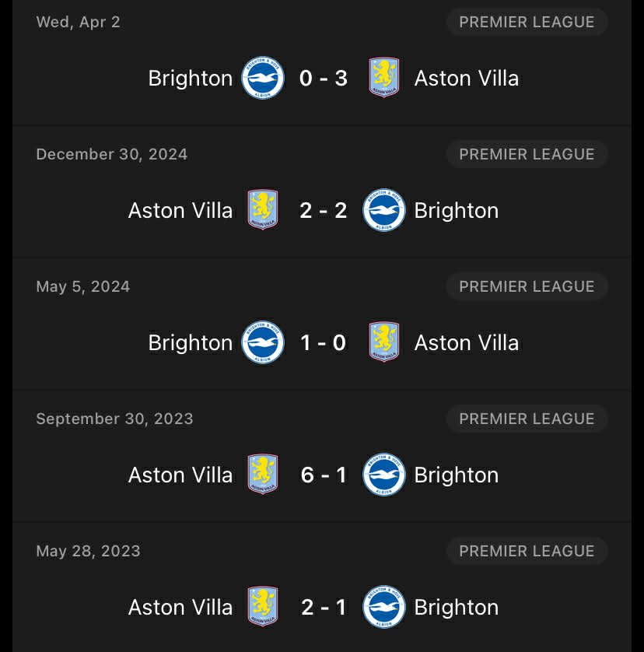644x652 pixels.
Task: Click Aston Villa crest in December 30, 2024 match
Action: [263, 210]
